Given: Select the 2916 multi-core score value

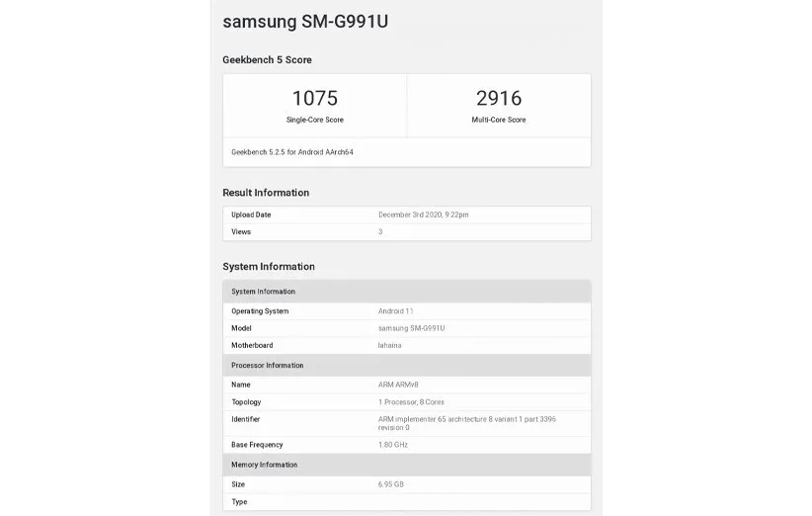Looking at the screenshot, I should pyautogui.click(x=498, y=98).
